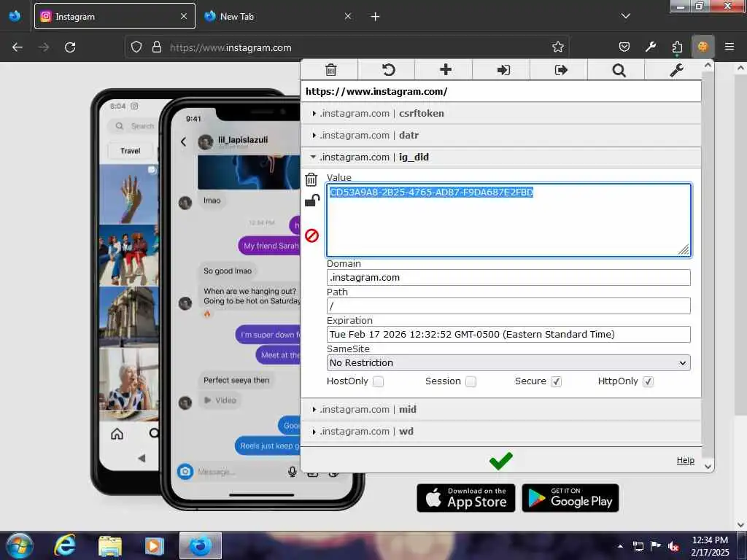Screen dimensions: 747x560
Task: Click Get it on Google Play badge
Action: coord(570,498)
